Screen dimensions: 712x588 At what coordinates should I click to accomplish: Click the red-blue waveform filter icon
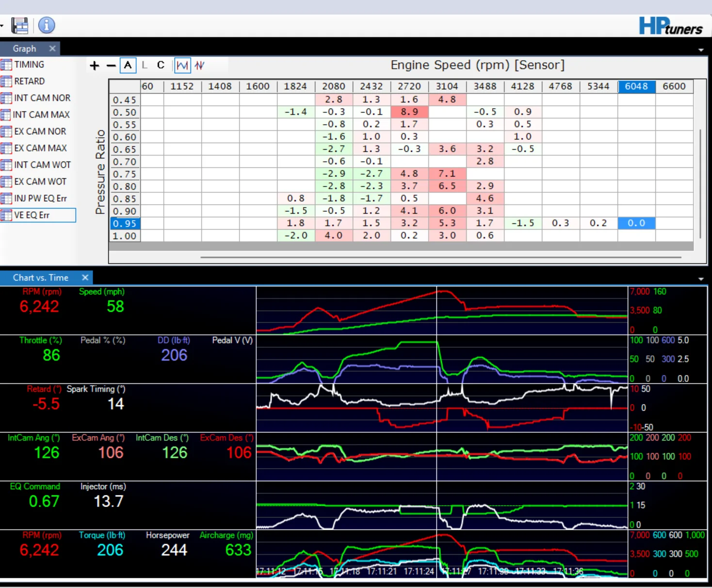click(200, 65)
